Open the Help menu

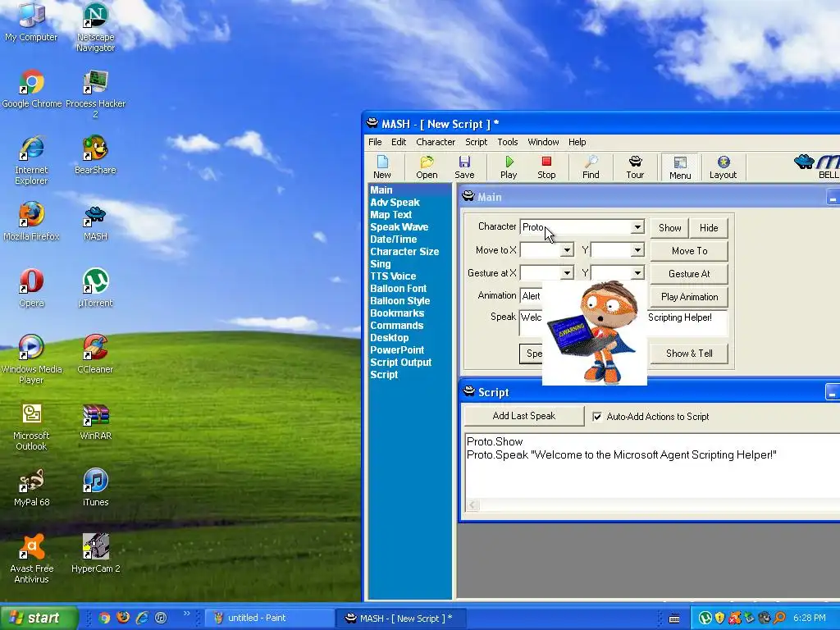click(x=577, y=142)
